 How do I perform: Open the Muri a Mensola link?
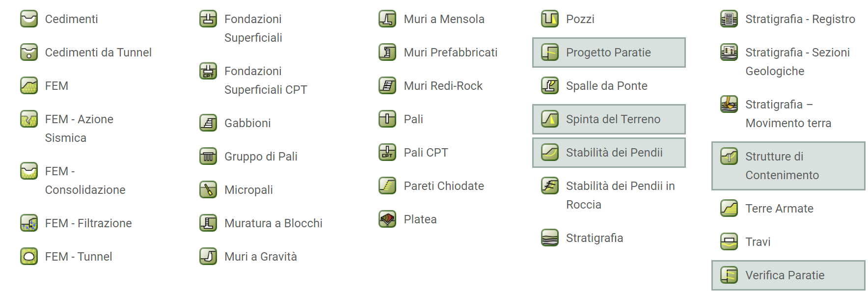[444, 19]
